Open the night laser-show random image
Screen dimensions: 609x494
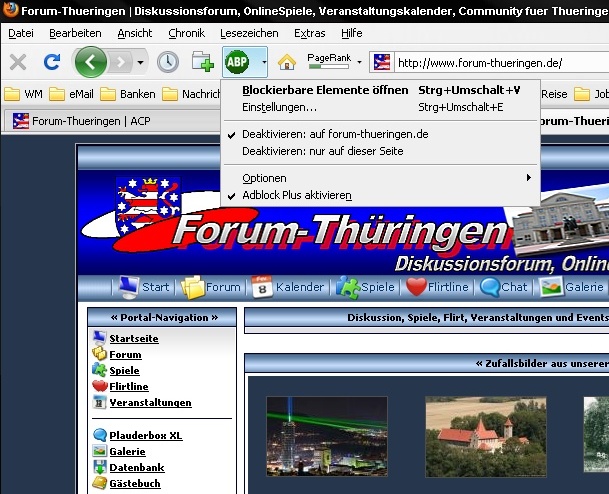327,436
